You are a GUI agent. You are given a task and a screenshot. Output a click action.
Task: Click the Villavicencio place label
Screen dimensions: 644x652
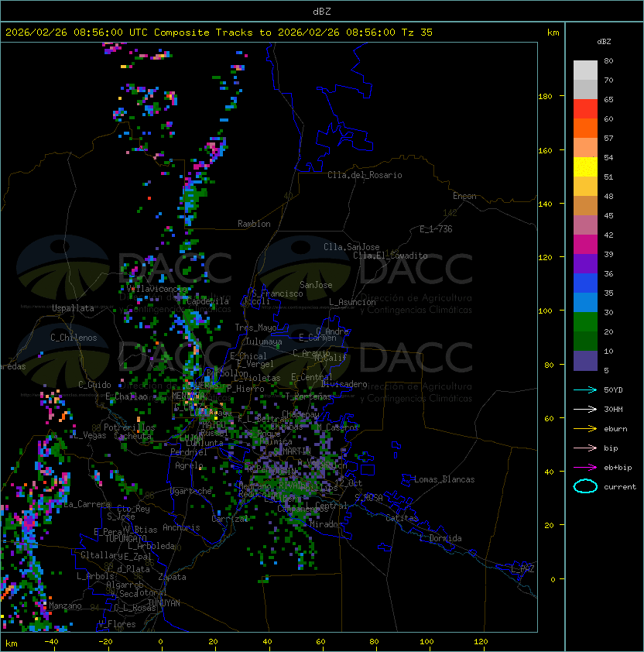[157, 289]
